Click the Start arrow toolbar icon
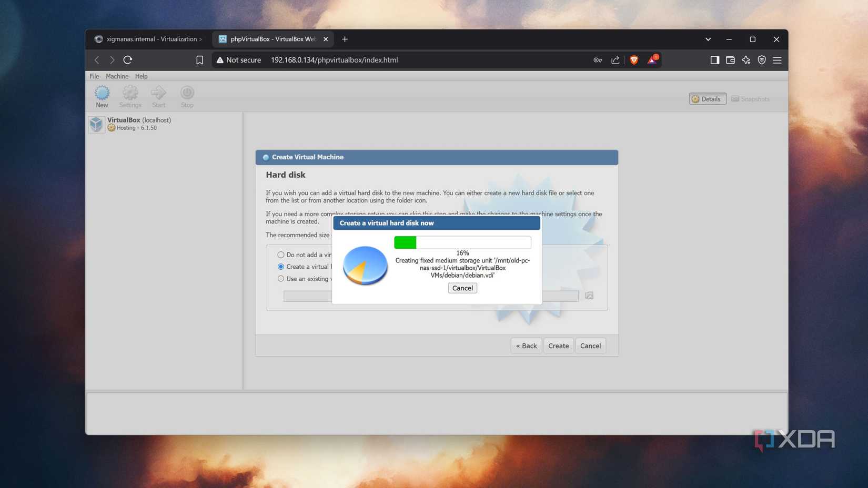The image size is (868, 488). (x=158, y=97)
